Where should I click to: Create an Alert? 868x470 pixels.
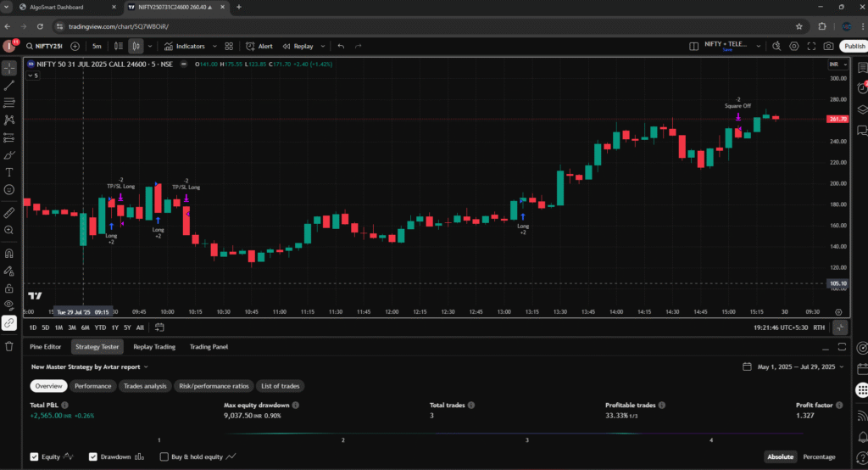click(x=259, y=46)
